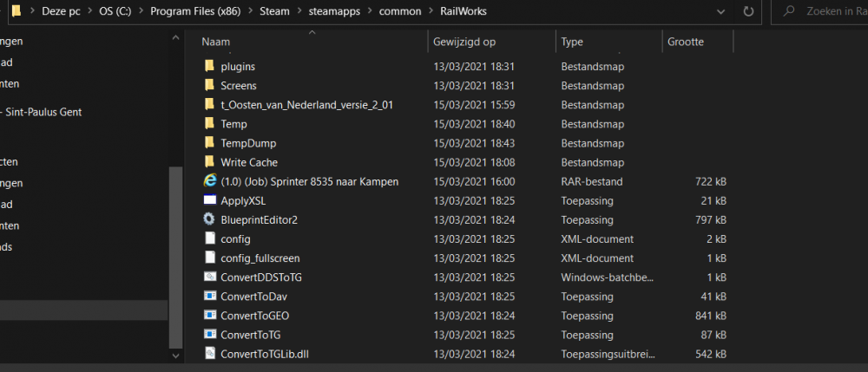Sort by Gewijzigd op column header
Image resolution: width=868 pixels, height=372 pixels.
(x=464, y=42)
